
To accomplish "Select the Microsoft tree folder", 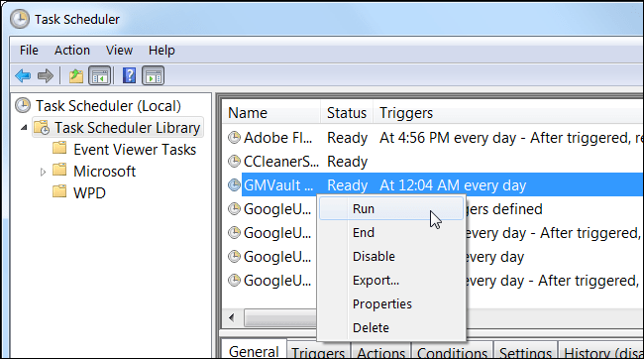I will pos(104,171).
